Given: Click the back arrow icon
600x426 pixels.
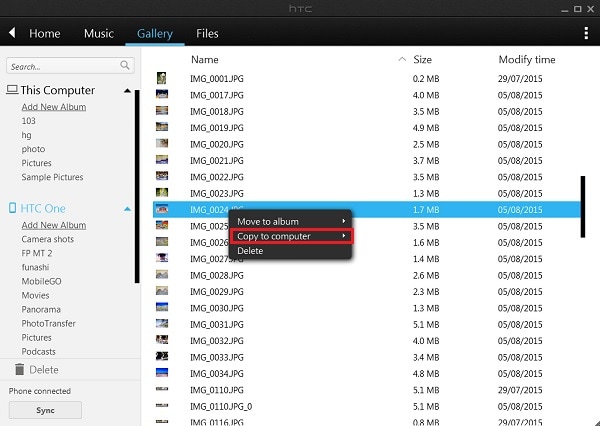Looking at the screenshot, I should point(12,33).
